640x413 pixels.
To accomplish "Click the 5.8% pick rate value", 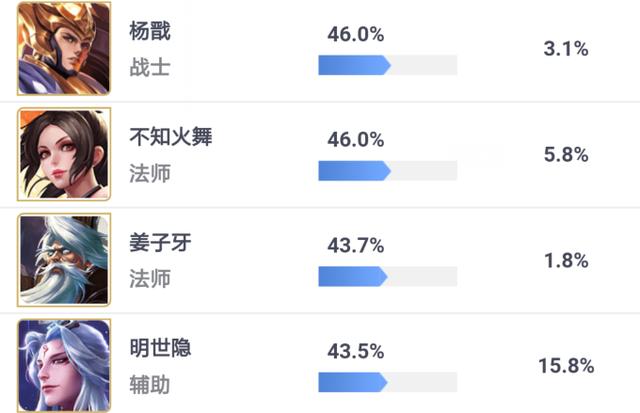I will [x=566, y=154].
